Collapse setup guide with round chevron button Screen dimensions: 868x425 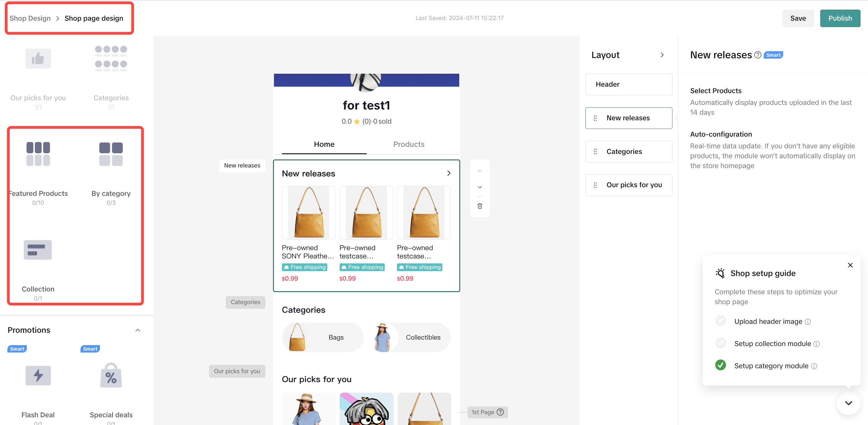pyautogui.click(x=849, y=403)
